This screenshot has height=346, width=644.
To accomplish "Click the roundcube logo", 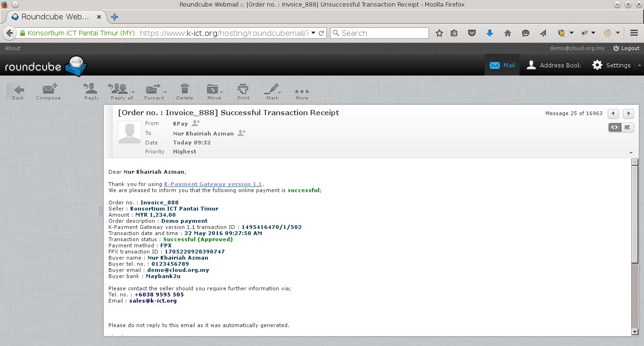I will pos(46,66).
